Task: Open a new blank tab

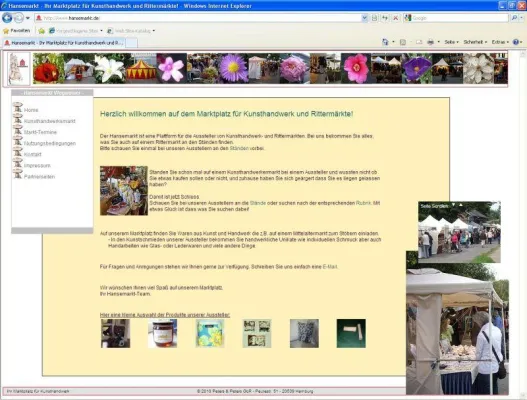Action: 131,43
